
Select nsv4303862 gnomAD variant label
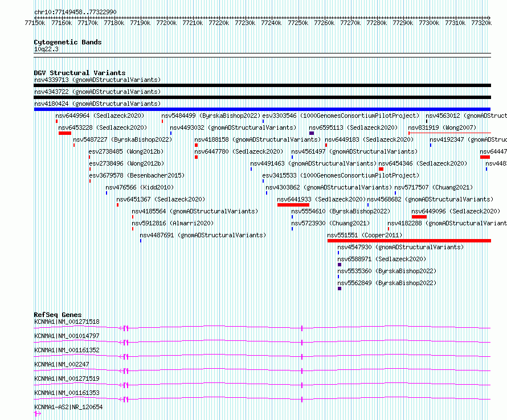329,187
